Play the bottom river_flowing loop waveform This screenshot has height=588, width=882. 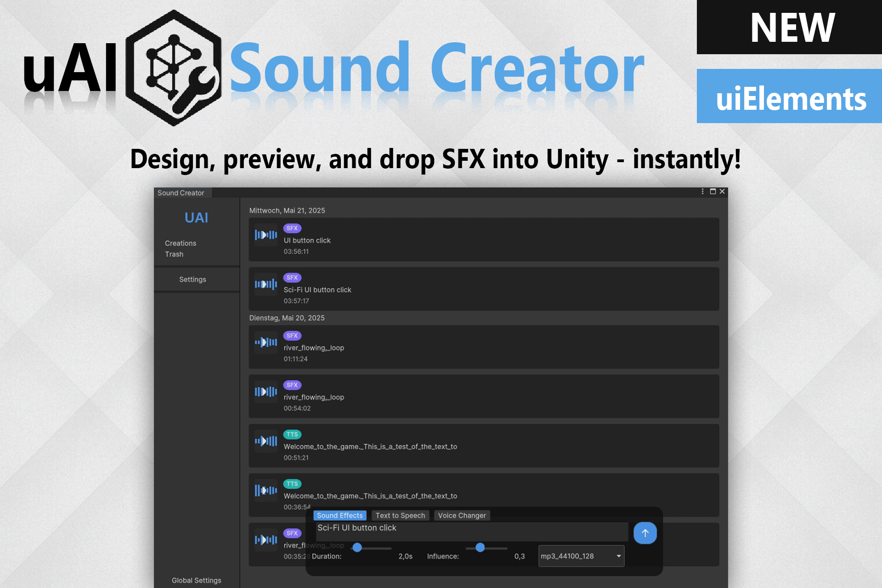point(266,540)
